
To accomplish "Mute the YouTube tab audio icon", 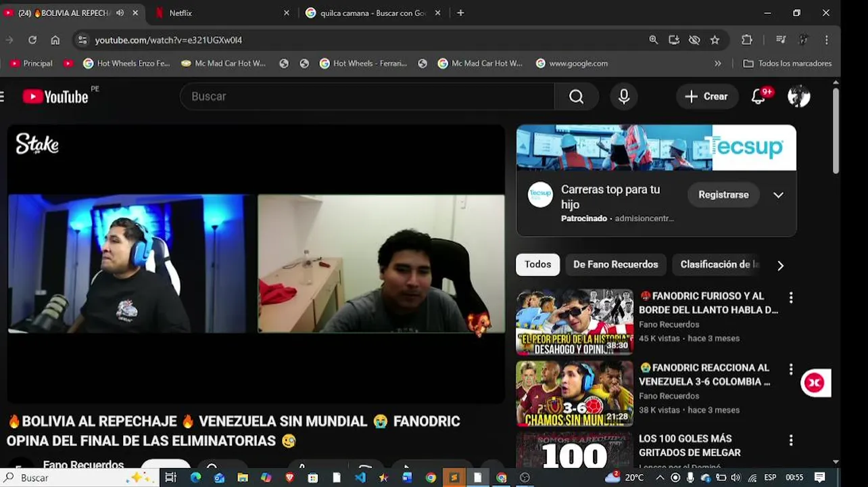I will [120, 13].
